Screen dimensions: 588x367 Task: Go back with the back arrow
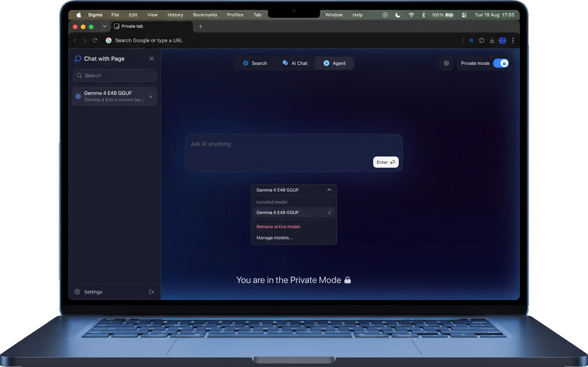(x=75, y=40)
